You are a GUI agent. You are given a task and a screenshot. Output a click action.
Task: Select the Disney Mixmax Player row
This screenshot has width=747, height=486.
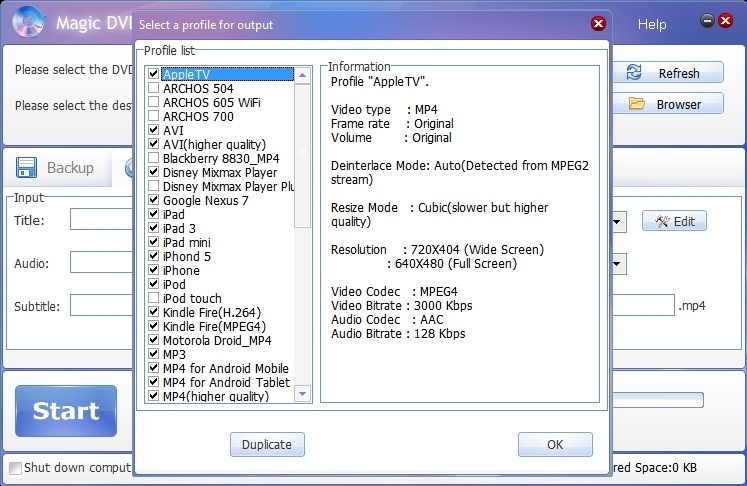coord(220,172)
